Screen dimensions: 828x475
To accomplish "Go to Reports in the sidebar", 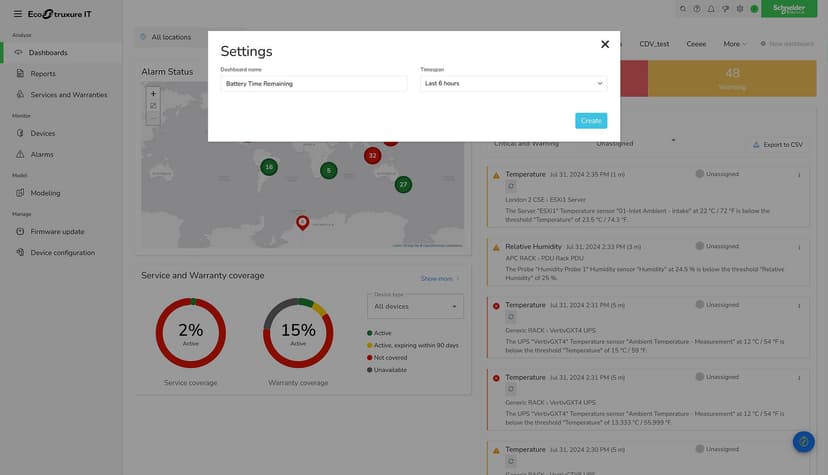I will [43, 74].
